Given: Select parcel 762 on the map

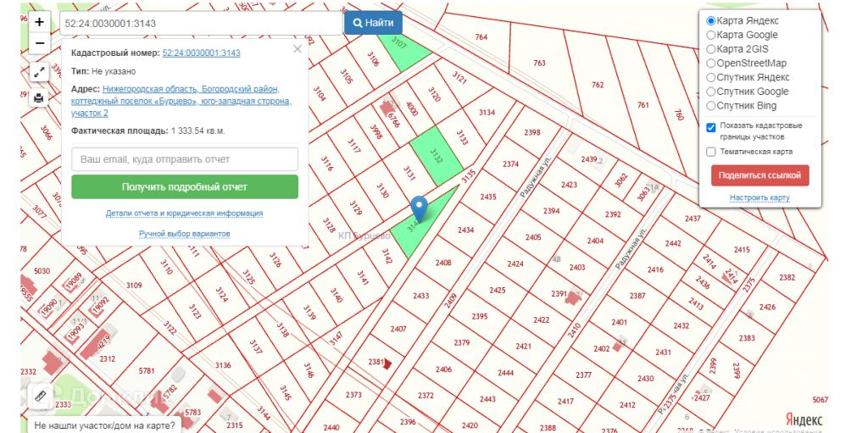Looking at the screenshot, I should point(598,85).
